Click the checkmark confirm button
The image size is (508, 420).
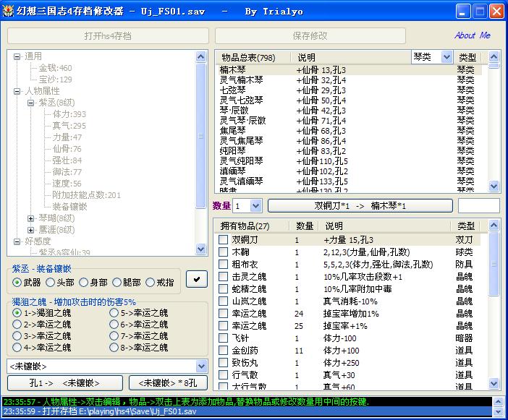click(x=197, y=278)
